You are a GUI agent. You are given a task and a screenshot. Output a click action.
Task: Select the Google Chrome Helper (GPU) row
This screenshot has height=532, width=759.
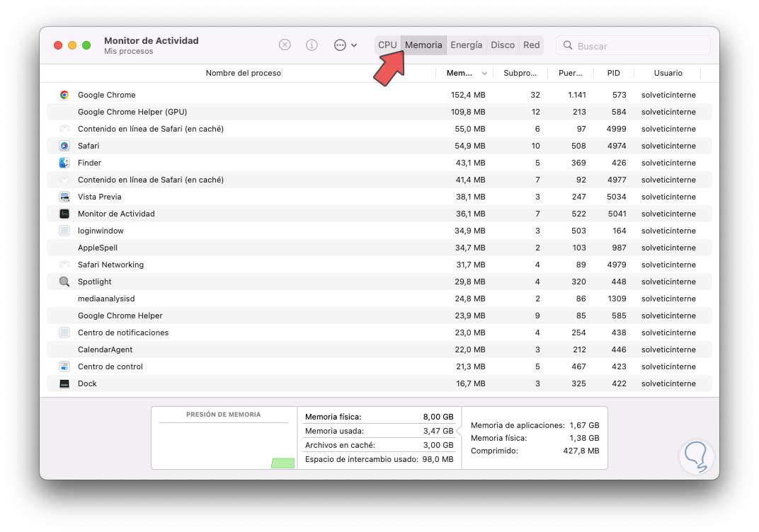coord(379,112)
